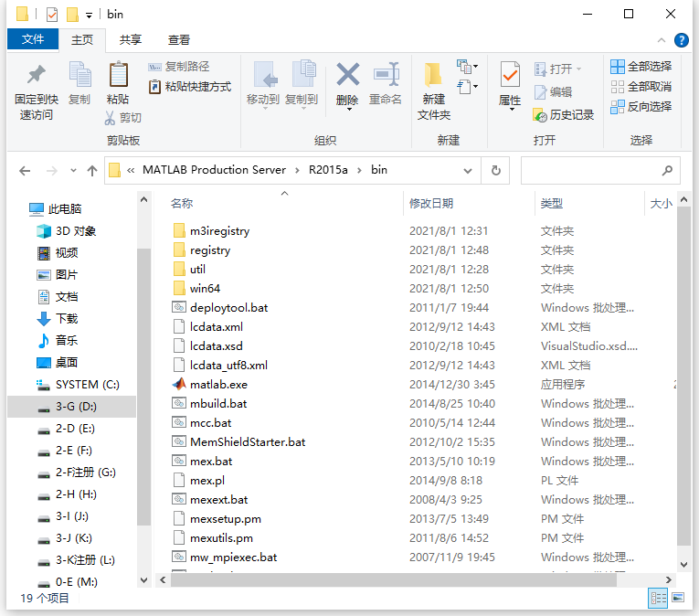699x616 pixels.
Task: Click the Copy to (复制到) icon
Action: point(303,74)
